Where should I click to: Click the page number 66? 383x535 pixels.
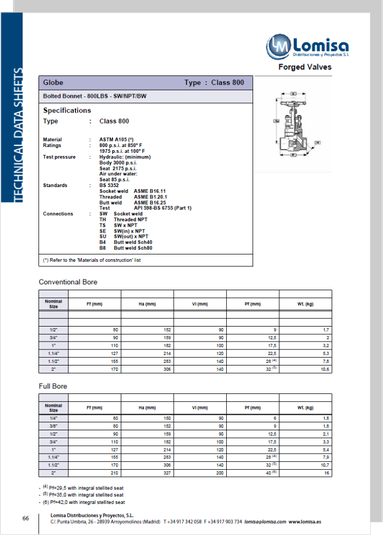click(x=26, y=519)
